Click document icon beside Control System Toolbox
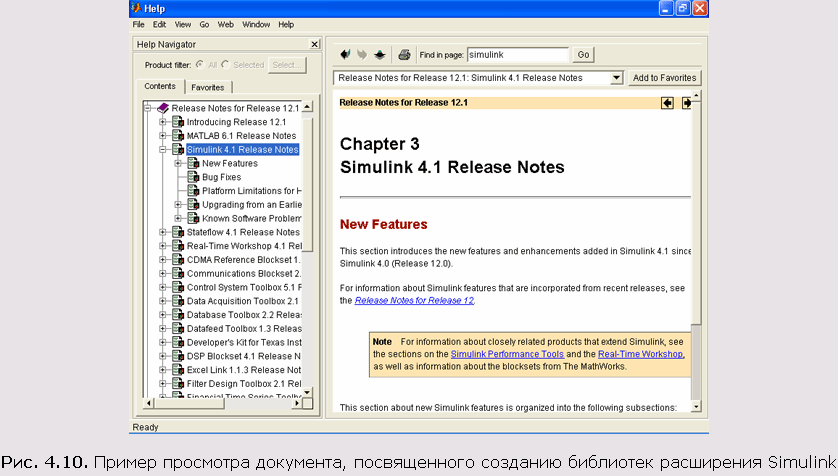The width and height of the screenshot is (838, 476). click(x=178, y=287)
